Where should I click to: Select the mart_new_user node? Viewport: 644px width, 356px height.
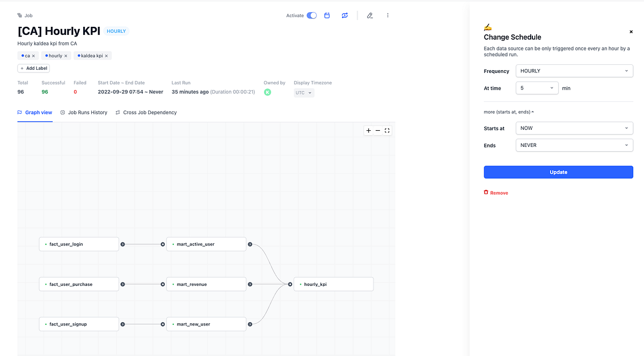coord(206,324)
